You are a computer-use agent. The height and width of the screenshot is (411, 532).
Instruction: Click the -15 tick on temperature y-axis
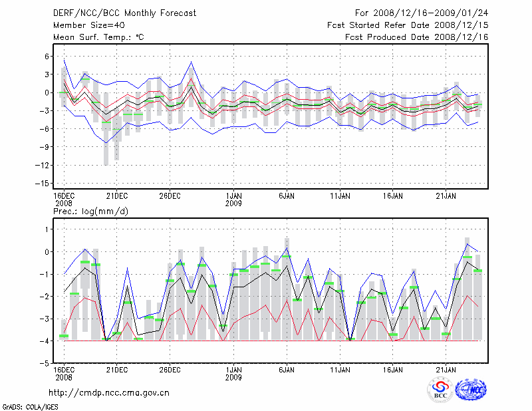click(43, 183)
